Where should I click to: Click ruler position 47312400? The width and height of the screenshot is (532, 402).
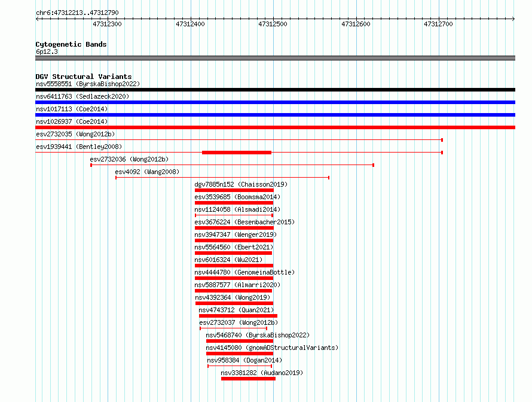(190, 24)
